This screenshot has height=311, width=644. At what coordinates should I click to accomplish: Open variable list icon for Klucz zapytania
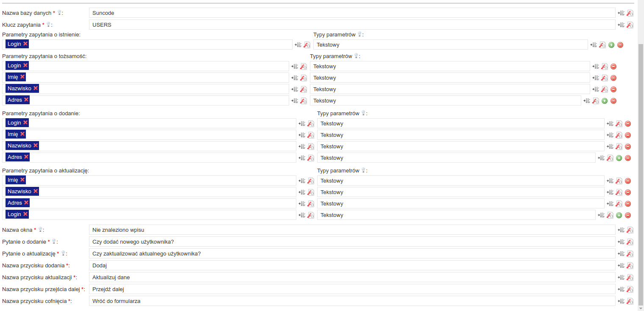click(621, 25)
